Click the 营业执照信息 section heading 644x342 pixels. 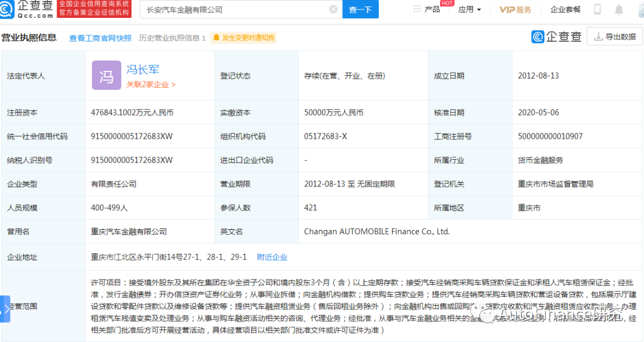coord(29,38)
